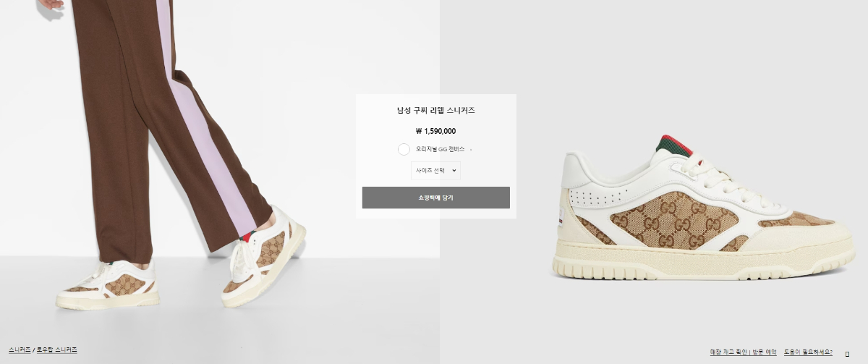Click the small icon beside the help link
868x364 pixels.
(x=847, y=354)
